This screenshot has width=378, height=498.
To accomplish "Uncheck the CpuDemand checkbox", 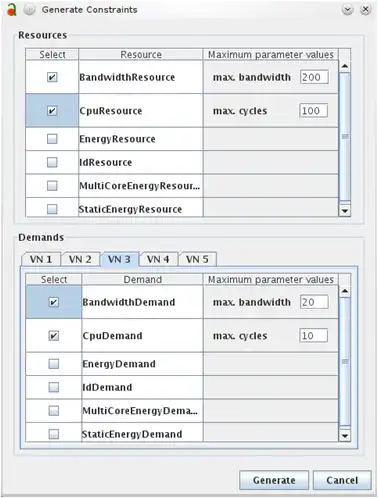I will pyautogui.click(x=54, y=335).
